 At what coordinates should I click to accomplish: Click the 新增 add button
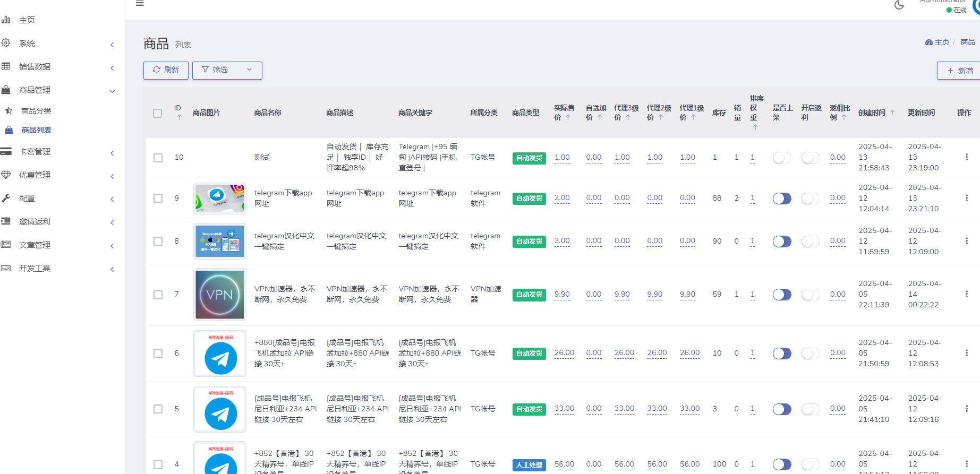[960, 71]
